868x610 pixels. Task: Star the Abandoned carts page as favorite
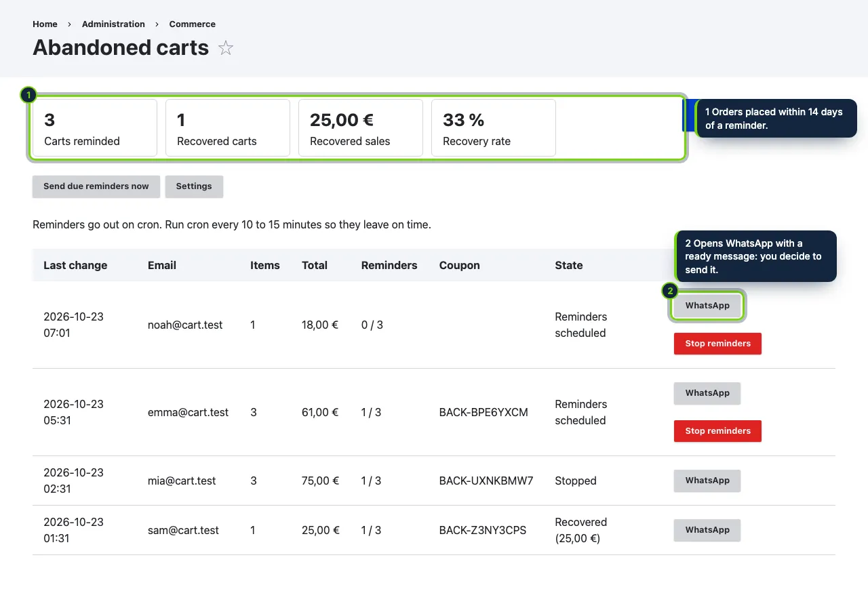point(226,48)
